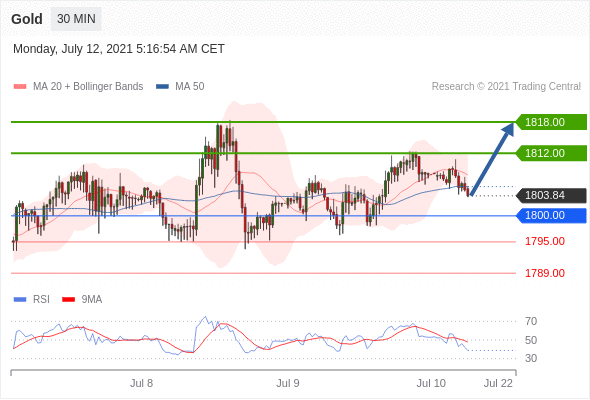Click the Jul 9 date marker

(x=288, y=383)
